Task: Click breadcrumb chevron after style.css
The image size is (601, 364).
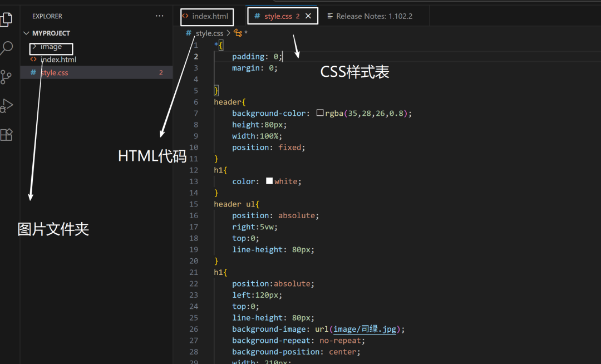Action: coord(229,33)
